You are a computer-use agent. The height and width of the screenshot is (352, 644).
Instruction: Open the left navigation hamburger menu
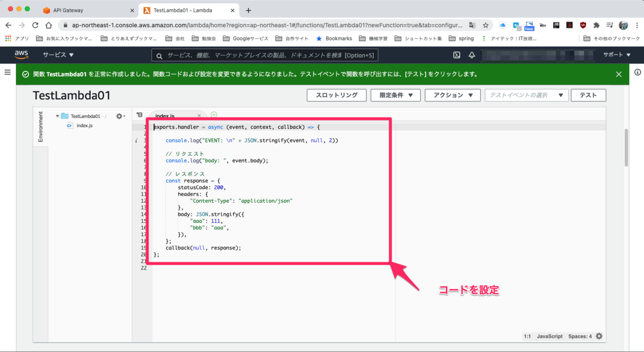tap(8, 72)
